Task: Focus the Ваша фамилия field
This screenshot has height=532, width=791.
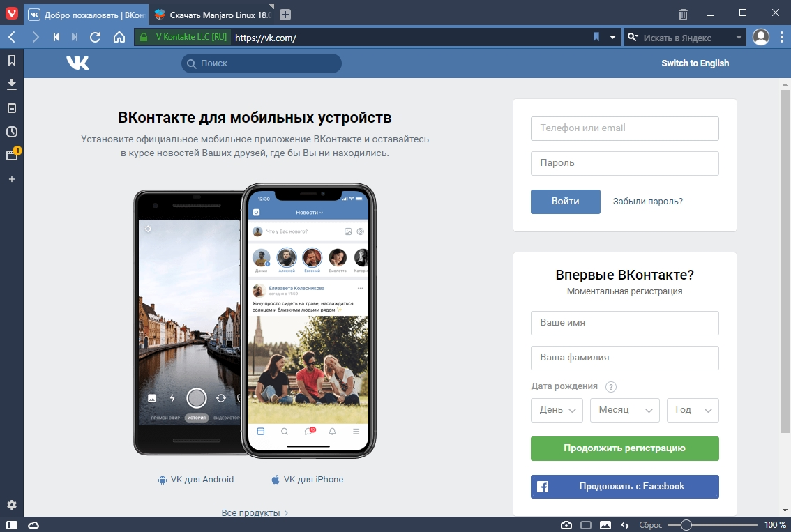Action: pos(624,358)
